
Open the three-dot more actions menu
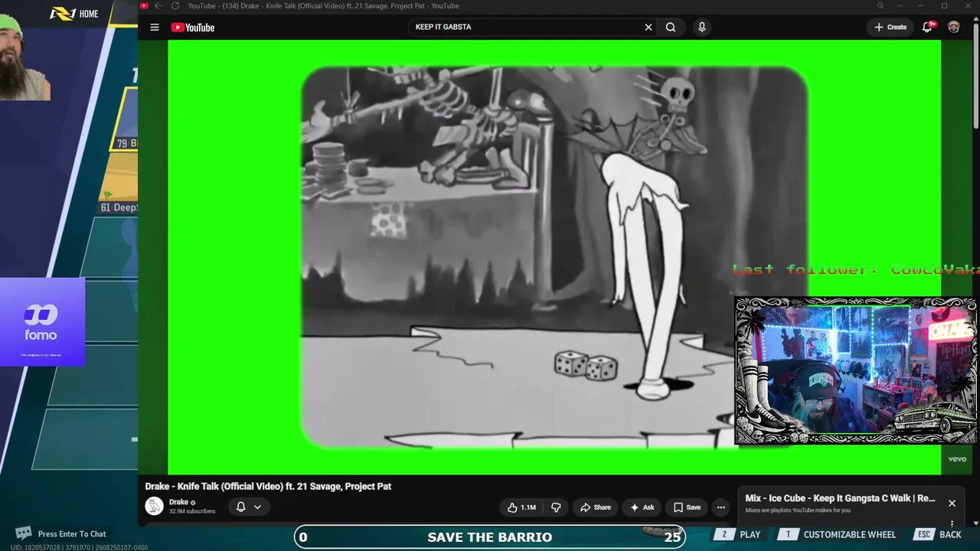[720, 507]
